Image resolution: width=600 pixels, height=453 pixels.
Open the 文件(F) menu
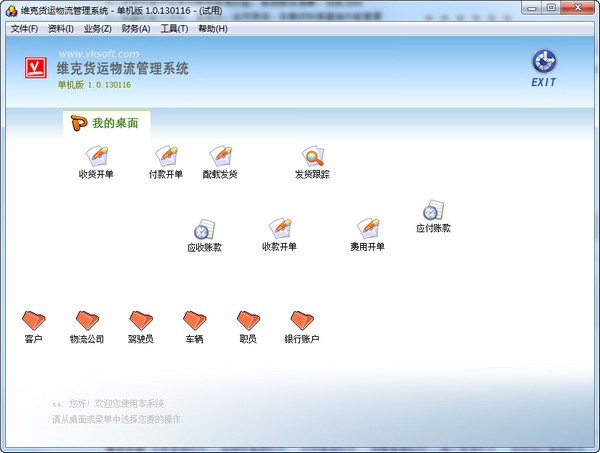[x=24, y=29]
